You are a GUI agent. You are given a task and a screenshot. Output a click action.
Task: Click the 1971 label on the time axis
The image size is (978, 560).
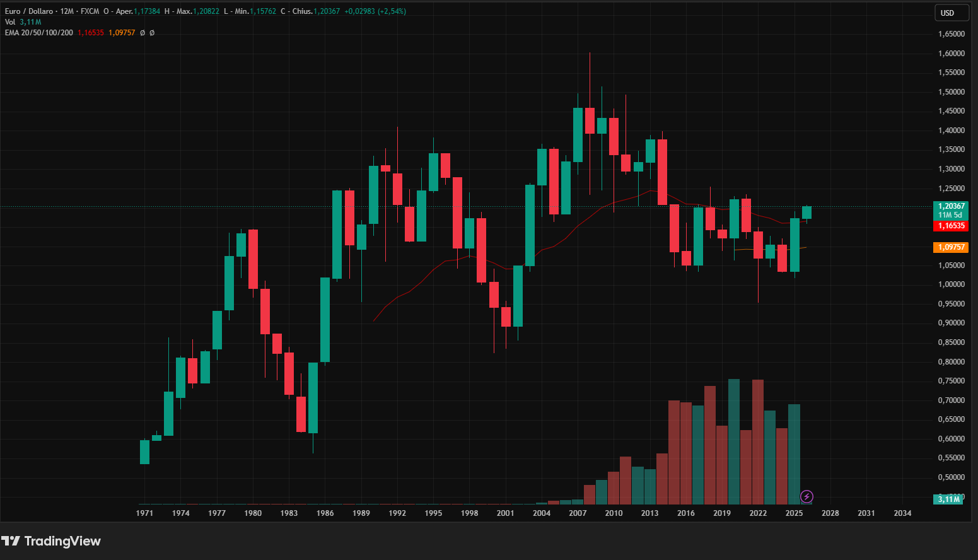click(x=144, y=513)
